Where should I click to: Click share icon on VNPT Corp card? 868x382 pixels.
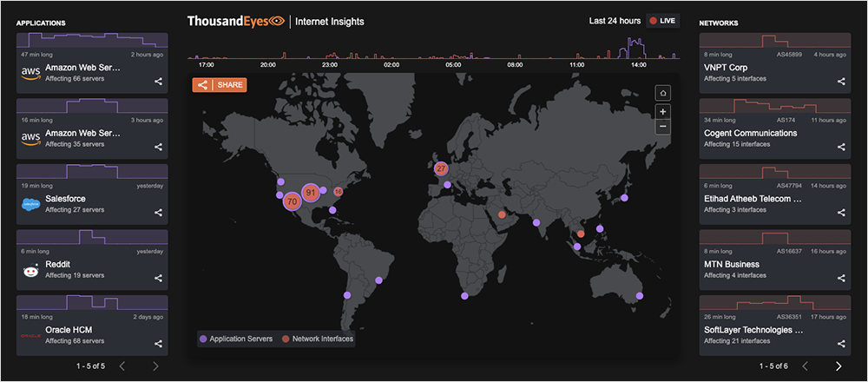(x=841, y=82)
